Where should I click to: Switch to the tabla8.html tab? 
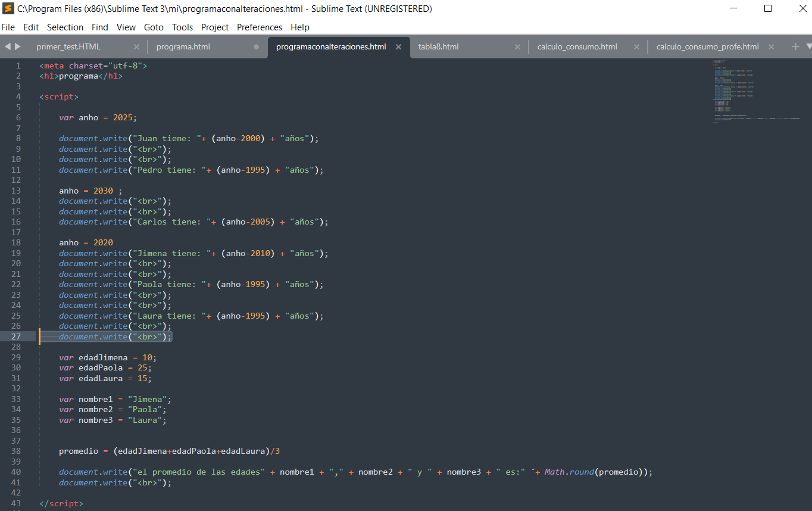click(438, 46)
